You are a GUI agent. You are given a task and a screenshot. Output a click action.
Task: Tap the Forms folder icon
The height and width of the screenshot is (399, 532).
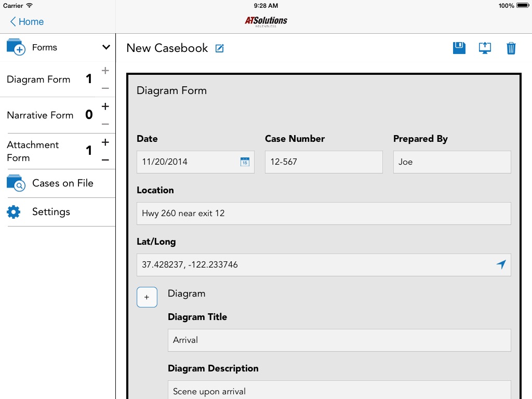(16, 47)
